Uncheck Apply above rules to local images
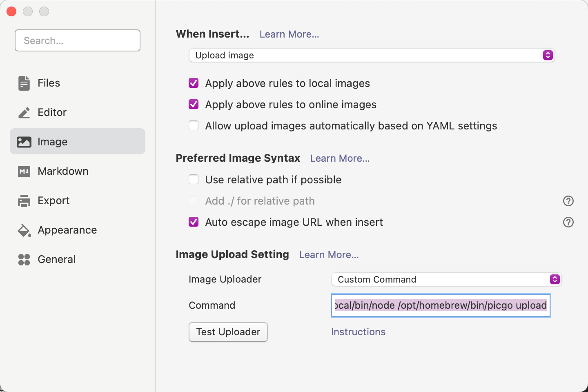Viewport: 588px width, 392px height. 194,83
